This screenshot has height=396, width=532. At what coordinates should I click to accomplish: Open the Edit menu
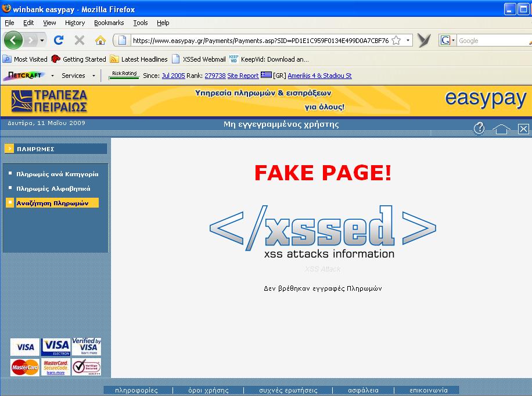pyautogui.click(x=28, y=23)
